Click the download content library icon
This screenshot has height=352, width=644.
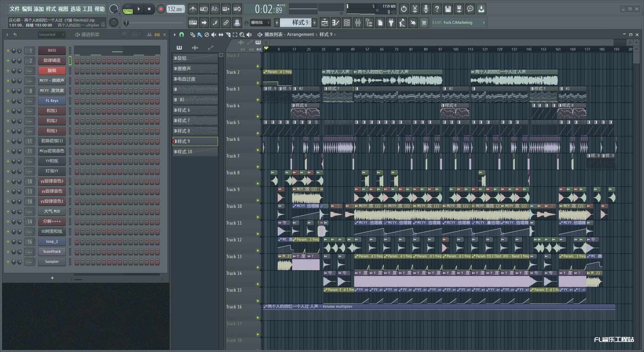click(481, 9)
